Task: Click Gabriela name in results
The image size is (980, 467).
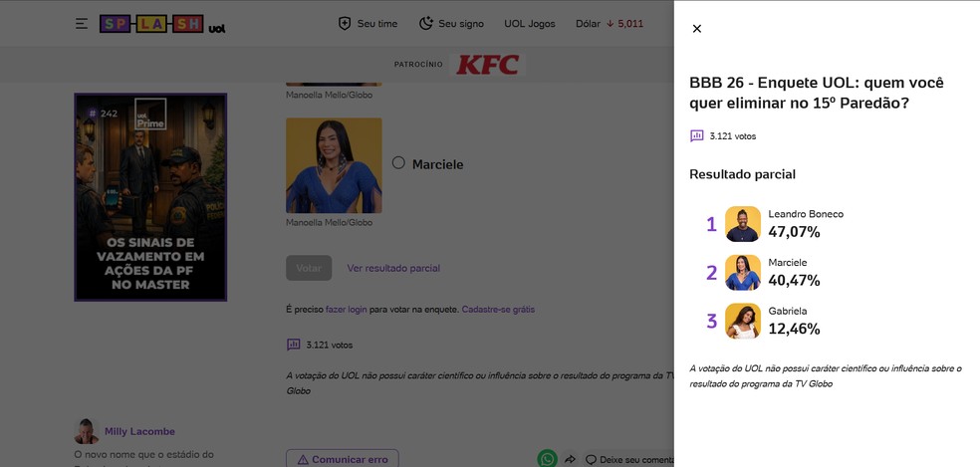Action: [788, 311]
